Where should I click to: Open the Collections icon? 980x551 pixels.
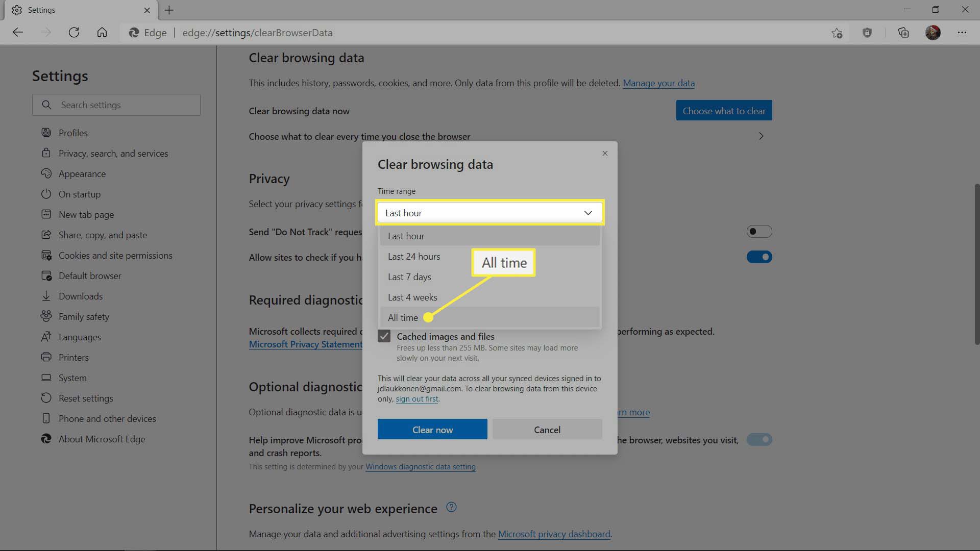click(903, 33)
